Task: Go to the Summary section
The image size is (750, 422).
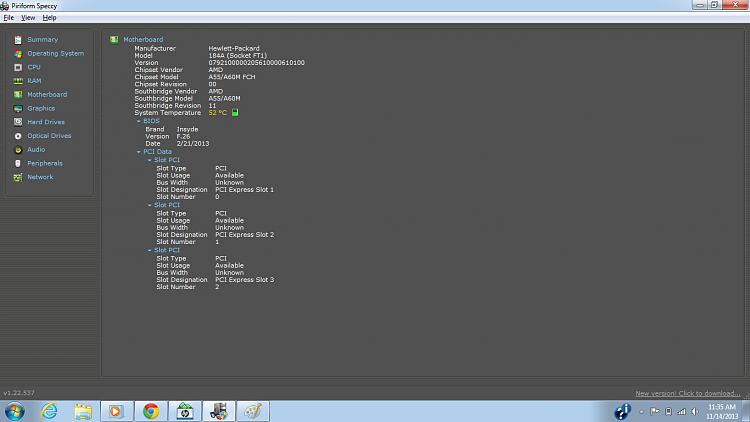Action: pos(43,40)
